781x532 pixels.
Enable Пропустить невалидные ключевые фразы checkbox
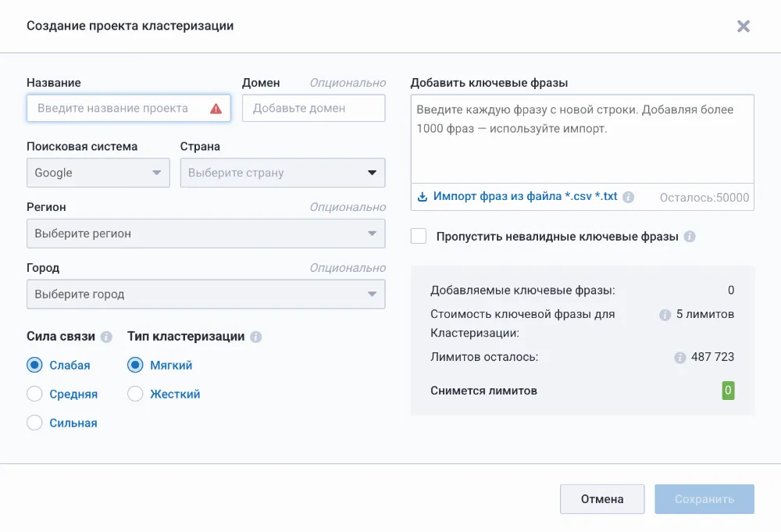click(419, 236)
